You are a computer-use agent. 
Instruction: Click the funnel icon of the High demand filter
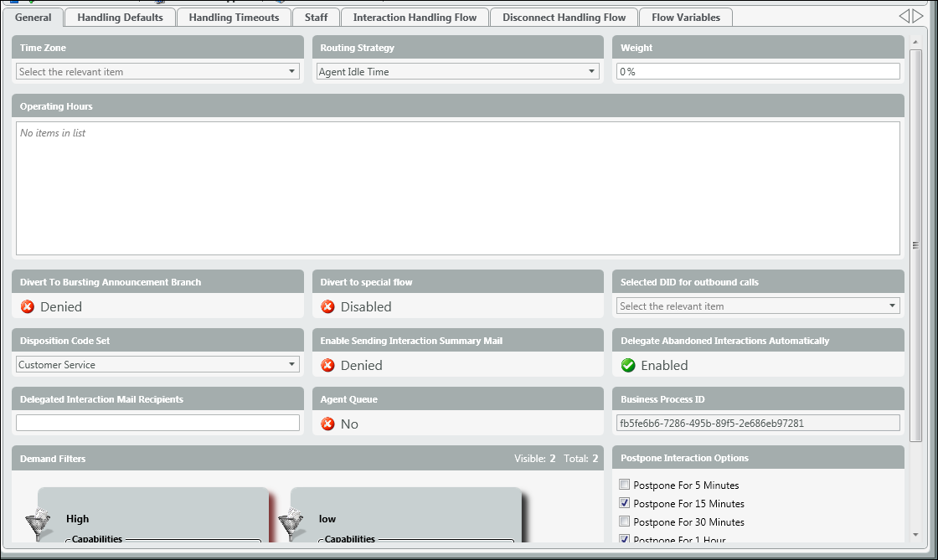[36, 524]
